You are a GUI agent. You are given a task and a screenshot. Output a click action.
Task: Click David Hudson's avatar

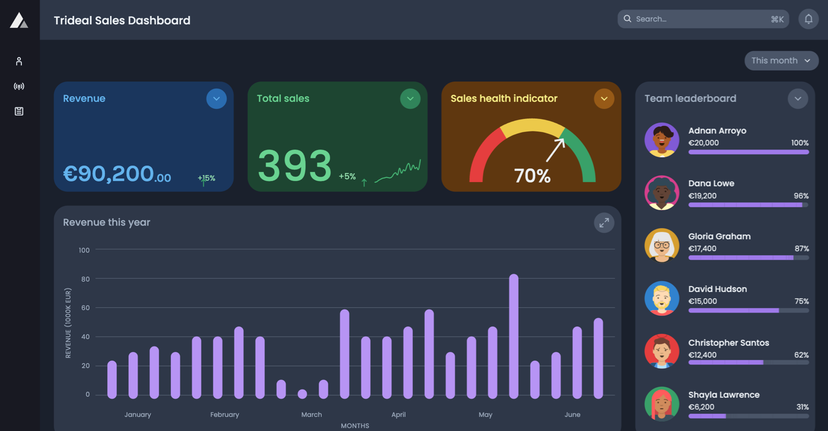(662, 298)
